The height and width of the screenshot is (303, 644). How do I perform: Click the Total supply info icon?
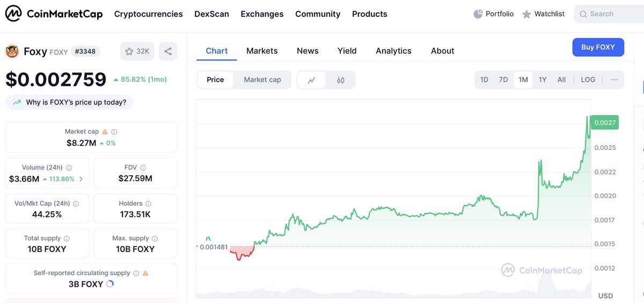coord(67,239)
